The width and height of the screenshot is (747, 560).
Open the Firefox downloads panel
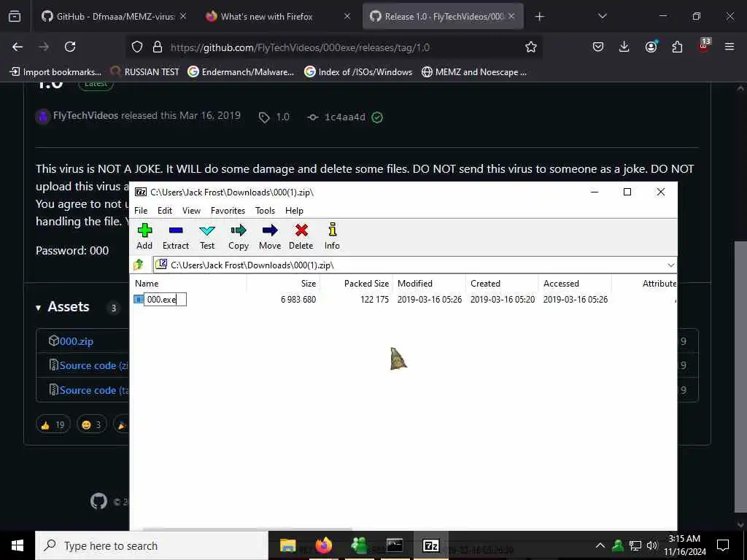[x=624, y=47]
